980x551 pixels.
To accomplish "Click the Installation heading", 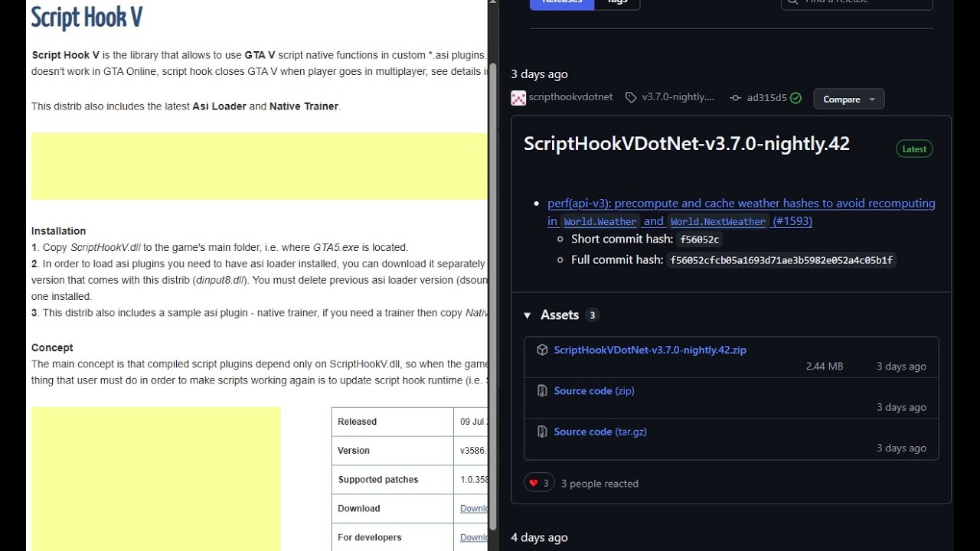I will (x=58, y=231).
